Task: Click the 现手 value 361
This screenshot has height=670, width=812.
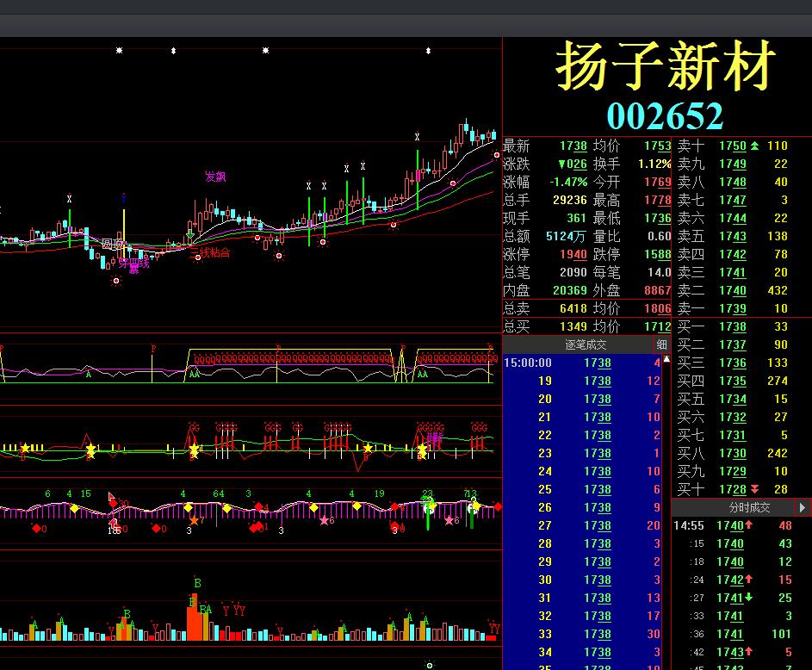Action: (576, 219)
